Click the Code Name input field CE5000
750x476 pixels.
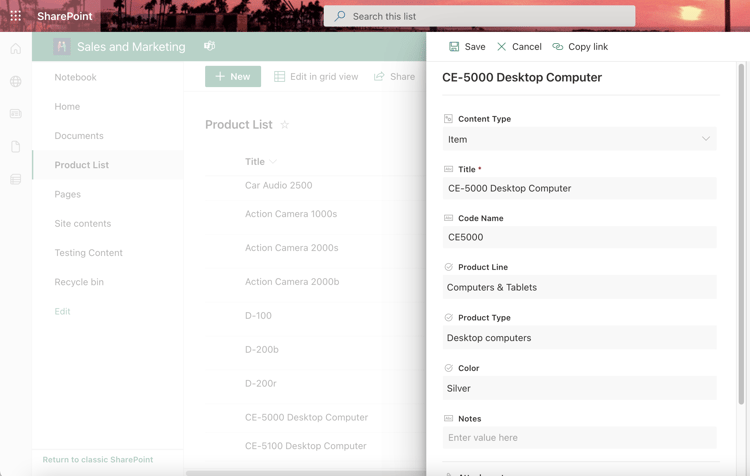pyautogui.click(x=579, y=237)
